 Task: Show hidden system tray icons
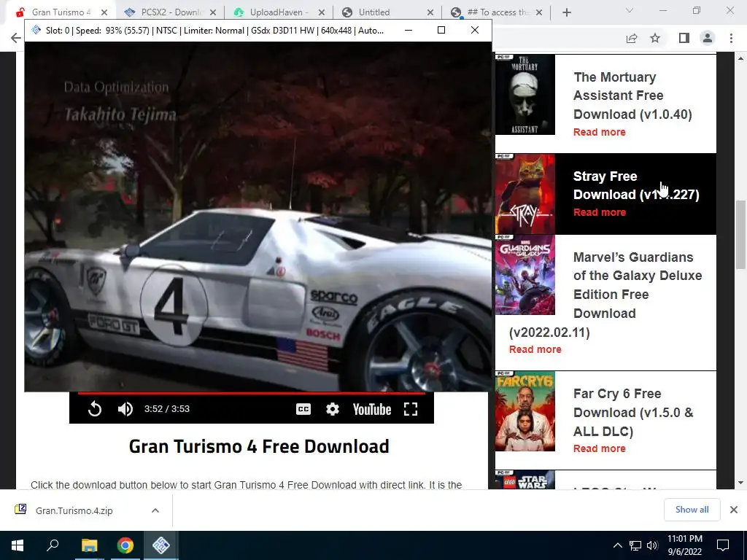(x=617, y=545)
